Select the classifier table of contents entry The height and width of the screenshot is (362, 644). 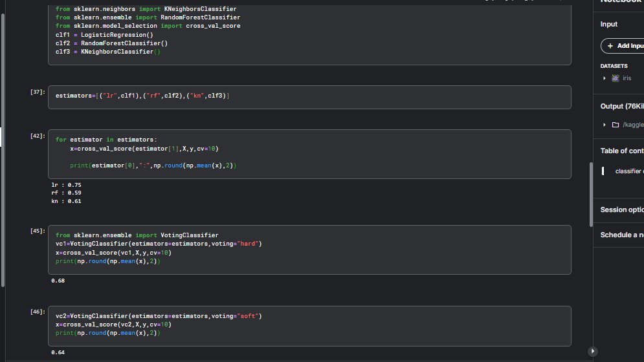tap(629, 171)
